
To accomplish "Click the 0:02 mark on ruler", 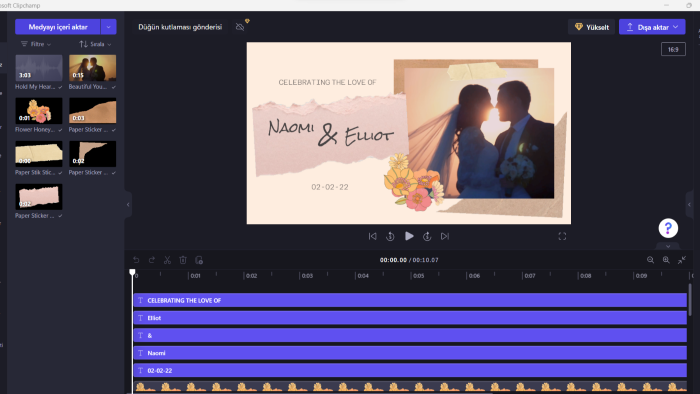I will click(251, 276).
